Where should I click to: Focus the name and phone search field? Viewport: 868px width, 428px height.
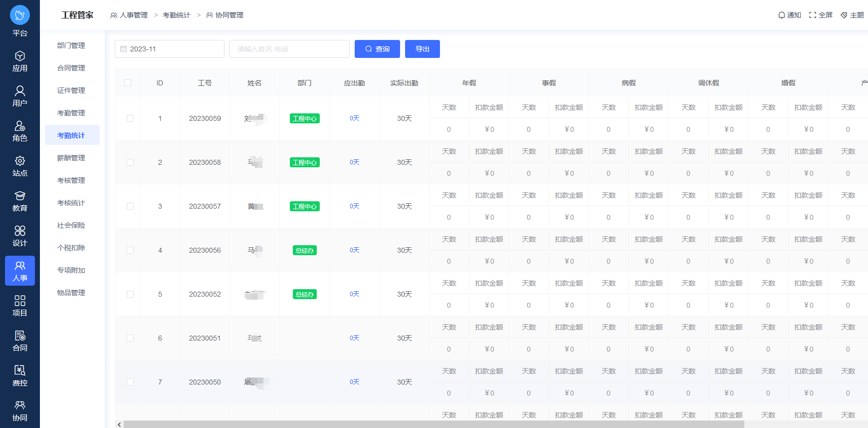point(289,49)
